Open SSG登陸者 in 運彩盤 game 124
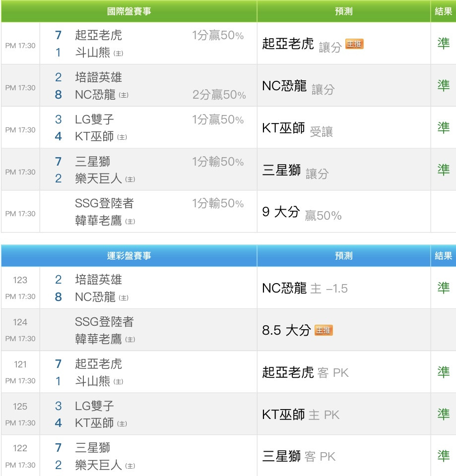Viewport: 456px width, 476px height. [104, 321]
